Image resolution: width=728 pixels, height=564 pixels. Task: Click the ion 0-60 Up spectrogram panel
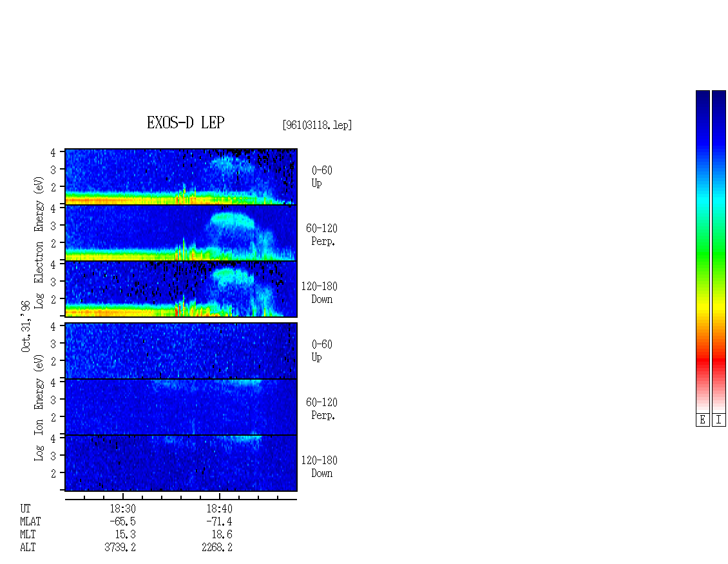pyautogui.click(x=181, y=351)
